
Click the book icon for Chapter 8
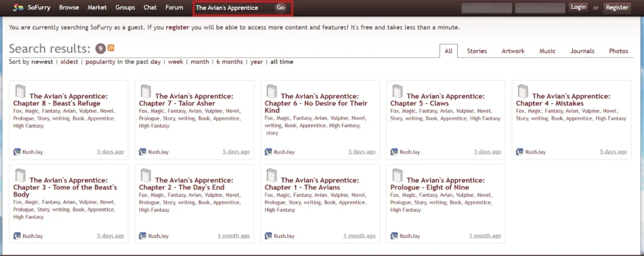click(20, 91)
